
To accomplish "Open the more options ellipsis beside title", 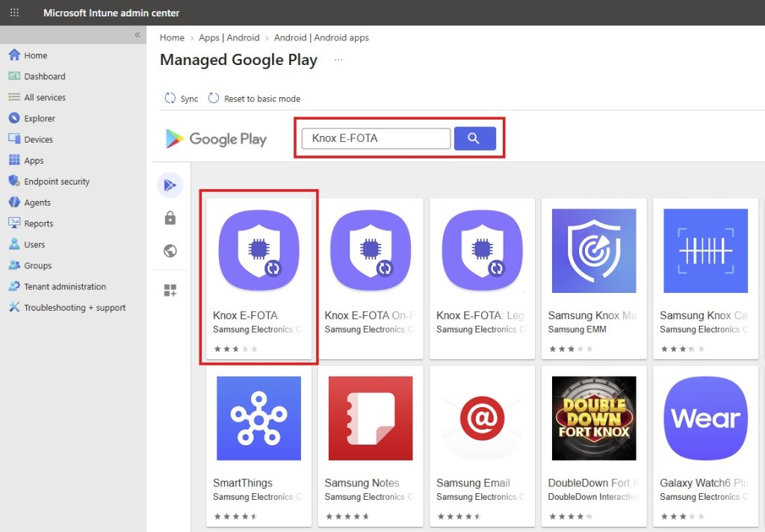I will (x=338, y=60).
